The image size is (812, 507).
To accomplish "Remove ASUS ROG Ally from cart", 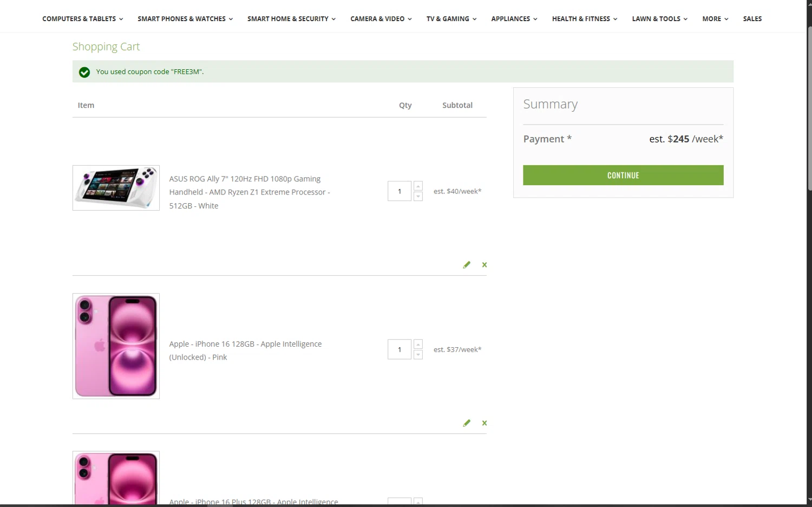I will pyautogui.click(x=484, y=265).
